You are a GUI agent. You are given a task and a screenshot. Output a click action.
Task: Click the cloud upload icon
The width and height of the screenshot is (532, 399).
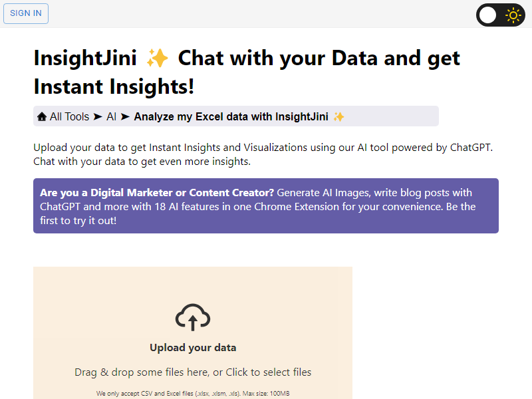[x=193, y=317]
